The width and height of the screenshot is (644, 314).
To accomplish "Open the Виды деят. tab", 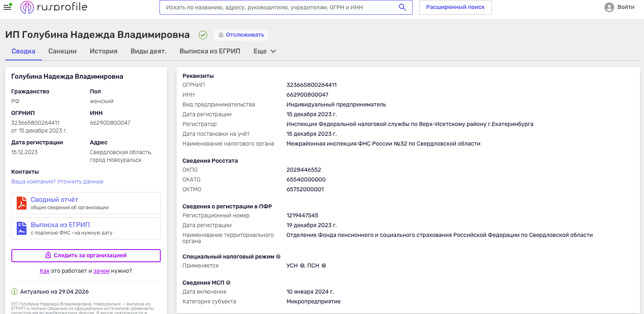I will 148,51.
